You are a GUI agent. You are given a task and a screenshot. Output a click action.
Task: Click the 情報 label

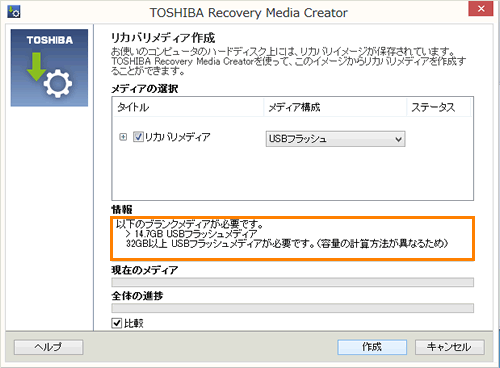(122, 209)
